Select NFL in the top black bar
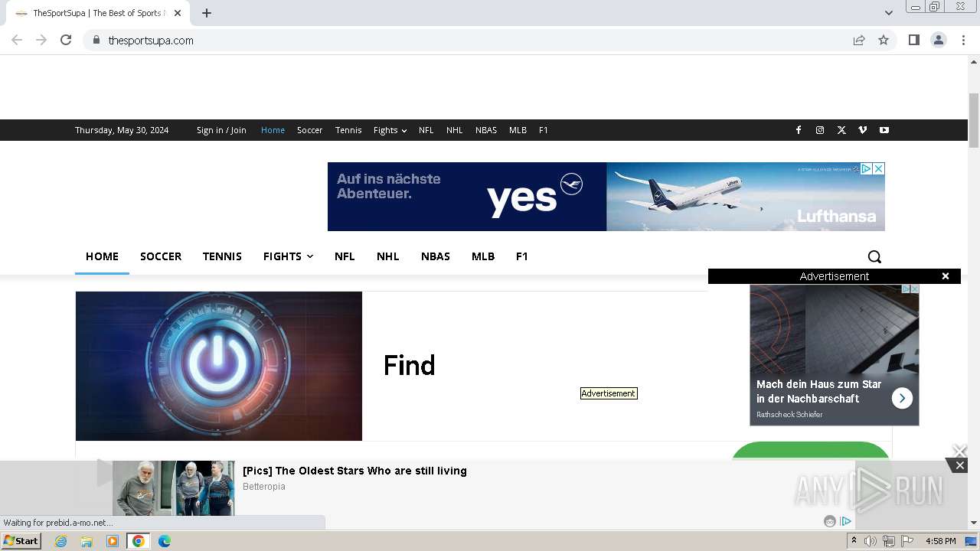The width and height of the screenshot is (980, 551). tap(426, 130)
